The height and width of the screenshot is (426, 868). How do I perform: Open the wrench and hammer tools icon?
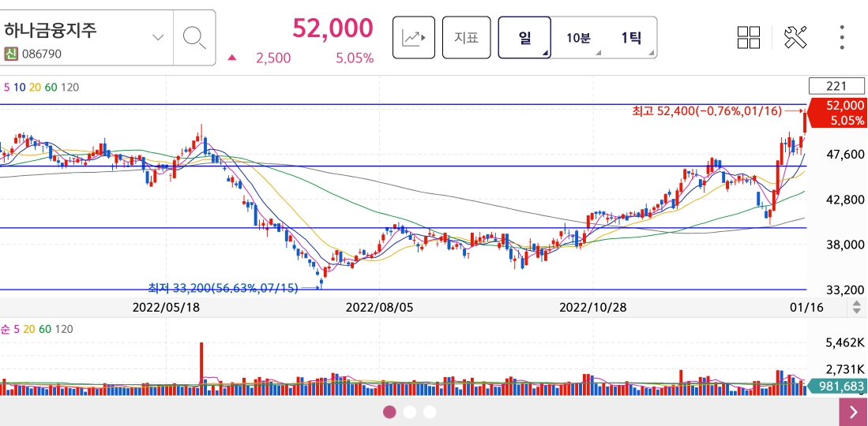click(x=795, y=38)
